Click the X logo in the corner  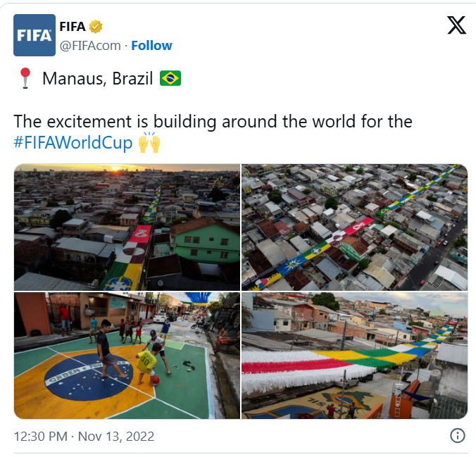[x=456, y=25]
